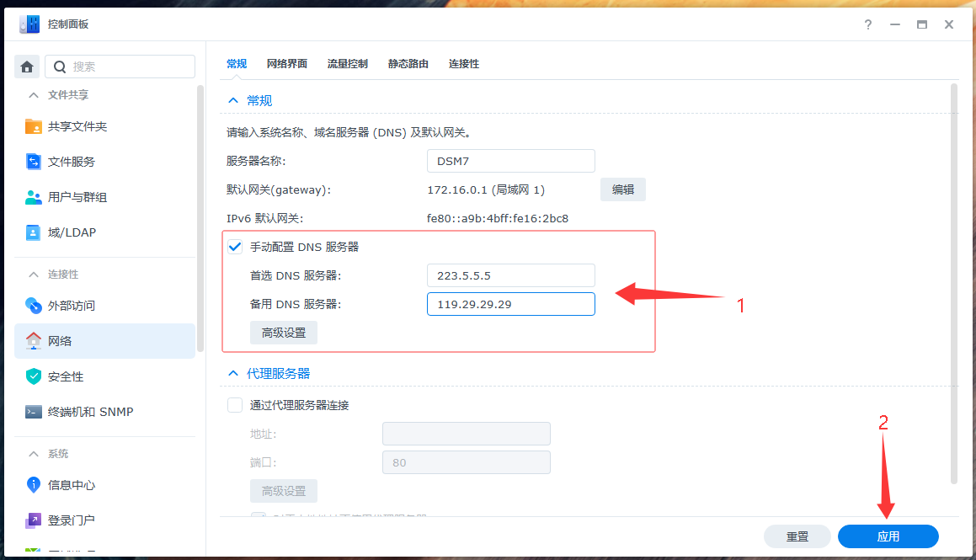The image size is (976, 560).
Task: Click the Edit (编辑) gateway button
Action: [x=622, y=189]
